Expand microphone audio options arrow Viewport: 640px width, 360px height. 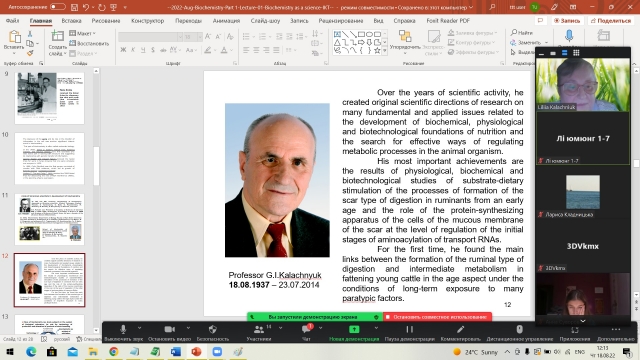[x=140, y=328]
